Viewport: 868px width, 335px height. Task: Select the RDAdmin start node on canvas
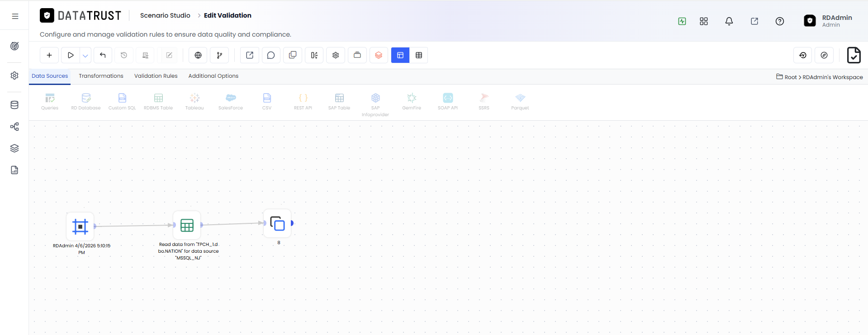pyautogui.click(x=80, y=226)
